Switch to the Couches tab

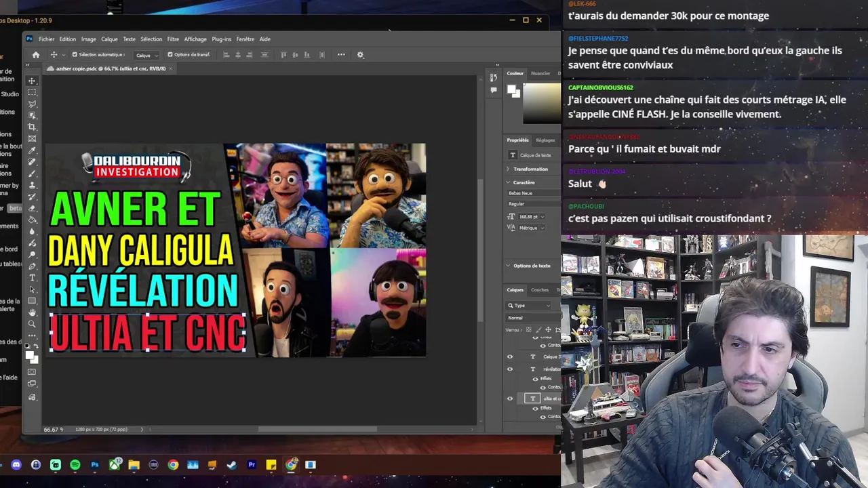(x=540, y=290)
